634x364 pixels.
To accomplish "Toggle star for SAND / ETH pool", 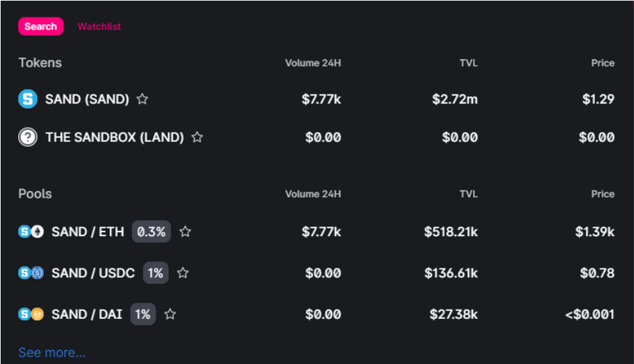I will [x=185, y=231].
